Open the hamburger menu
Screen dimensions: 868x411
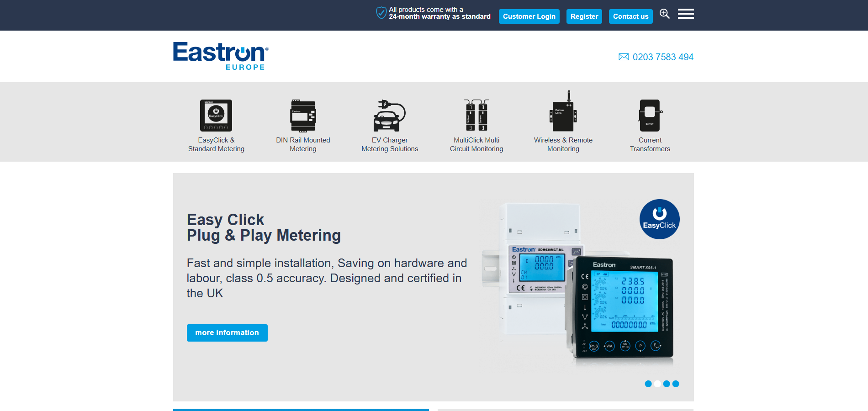point(686,14)
